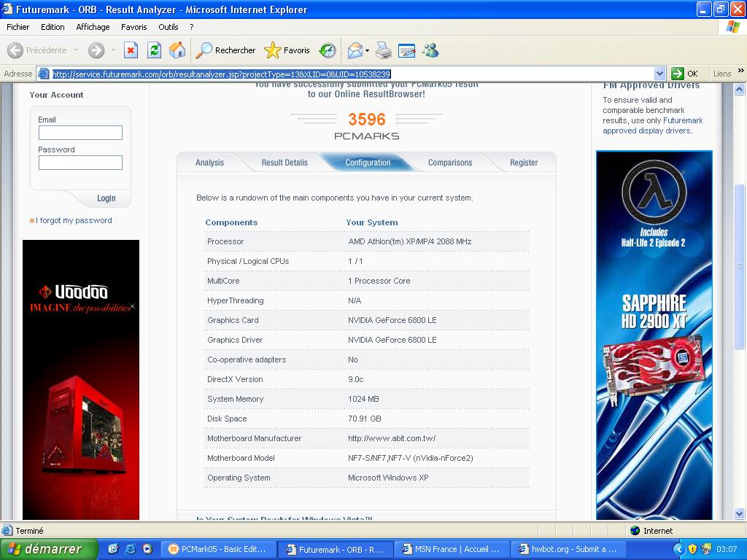This screenshot has height=560, width=747.
Task: Click the green OK go arrow
Action: [678, 74]
